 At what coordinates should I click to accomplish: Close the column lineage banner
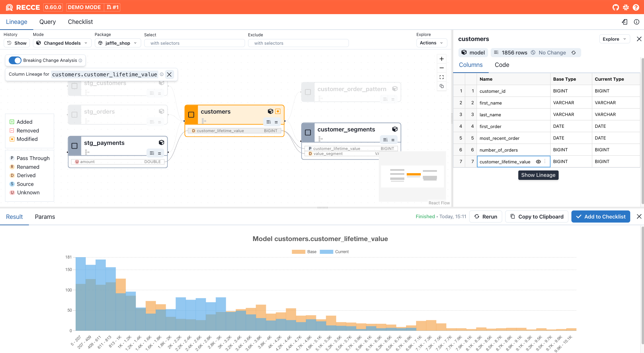click(169, 74)
